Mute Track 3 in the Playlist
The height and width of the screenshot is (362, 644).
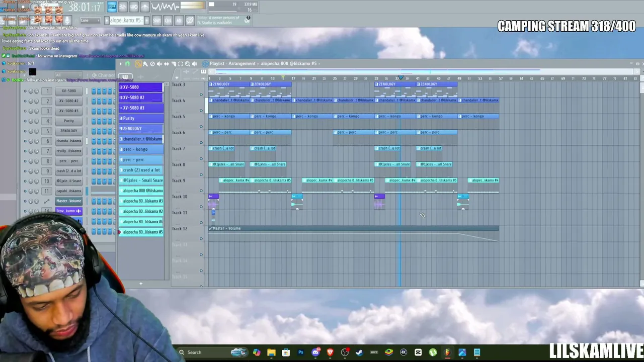(201, 95)
